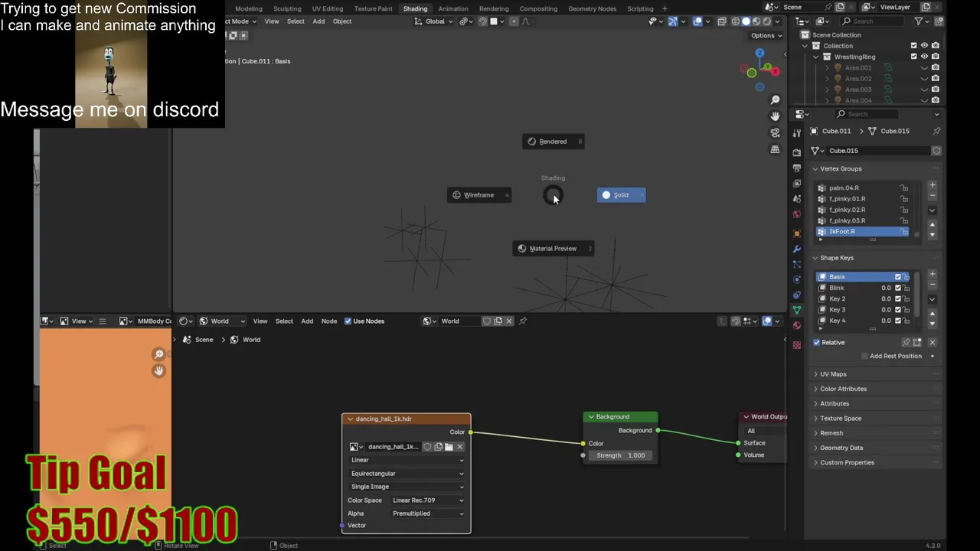Image resolution: width=980 pixels, height=551 pixels.
Task: Enable Add Rest Position checkbox
Action: tap(864, 356)
